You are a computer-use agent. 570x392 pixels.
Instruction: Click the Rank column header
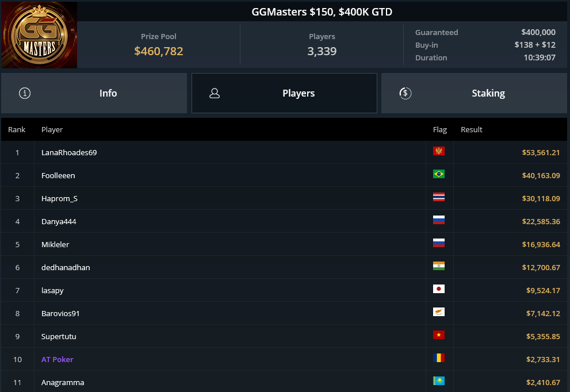click(x=17, y=130)
